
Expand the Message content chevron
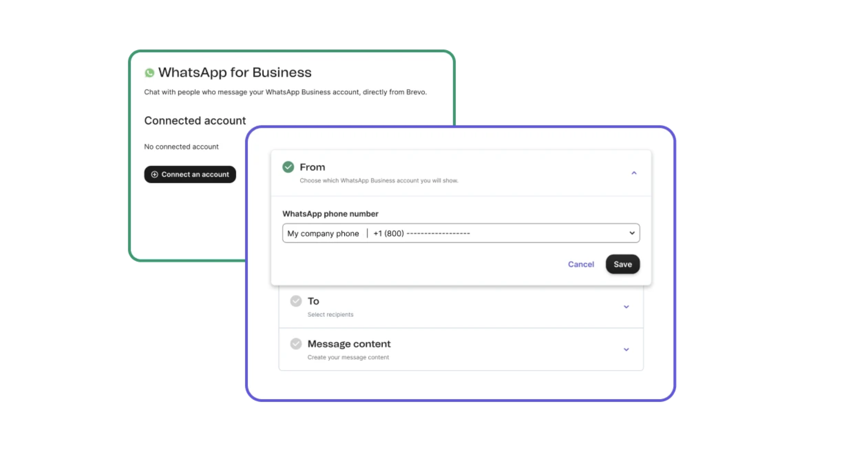point(626,350)
